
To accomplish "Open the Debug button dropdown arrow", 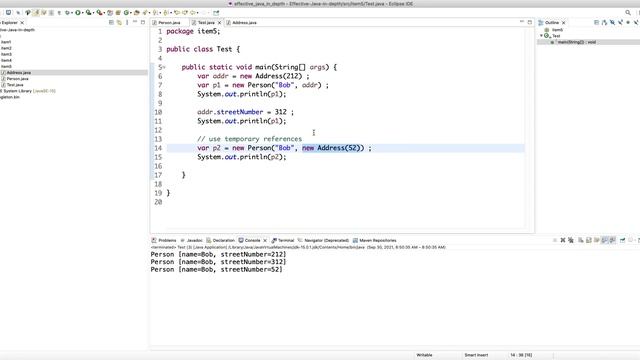I will click(x=72, y=13).
